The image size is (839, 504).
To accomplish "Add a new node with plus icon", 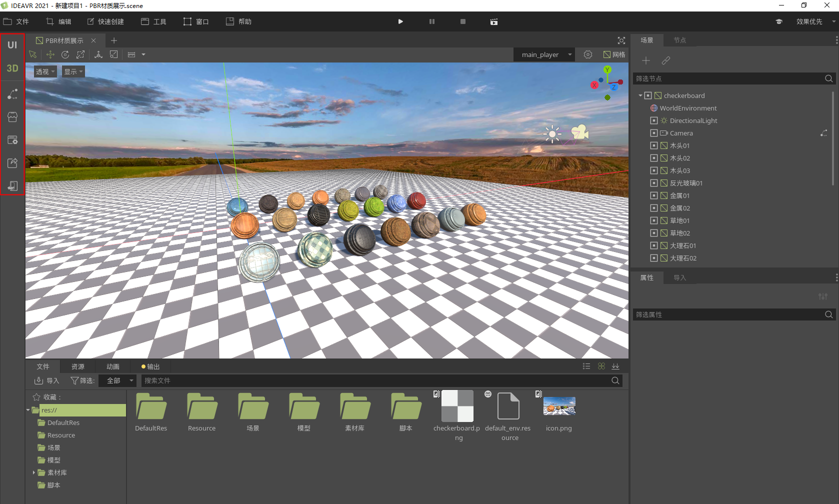I will [x=646, y=60].
